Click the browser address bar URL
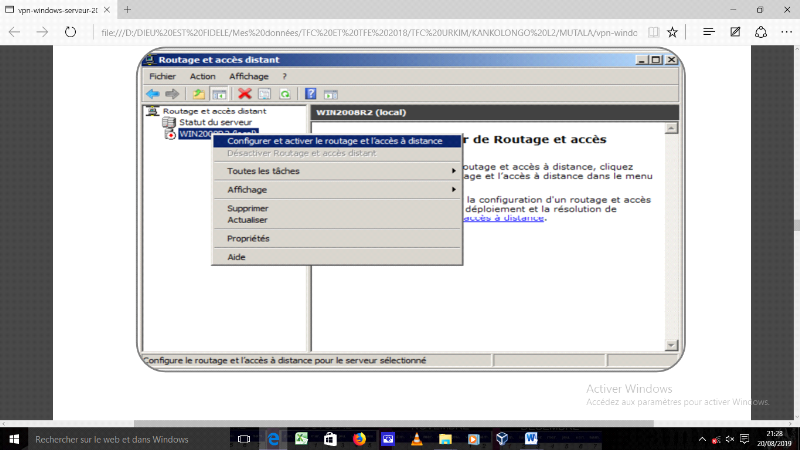The image size is (800, 450). (x=368, y=32)
